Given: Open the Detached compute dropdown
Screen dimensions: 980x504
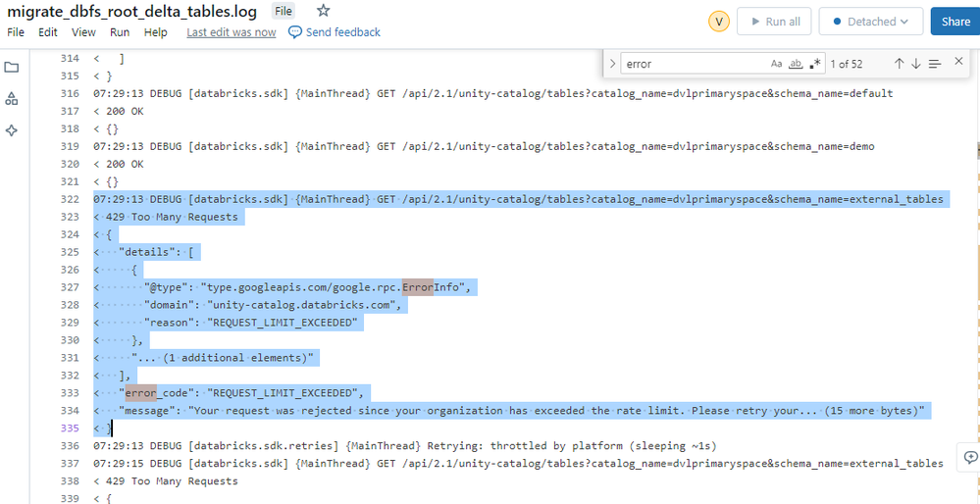Looking at the screenshot, I should coord(870,22).
